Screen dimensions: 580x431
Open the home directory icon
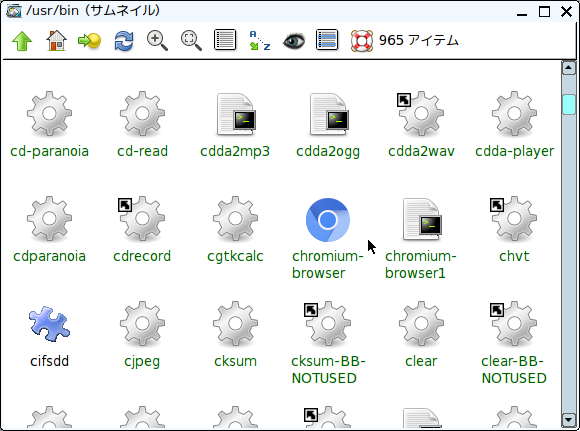tap(56, 40)
